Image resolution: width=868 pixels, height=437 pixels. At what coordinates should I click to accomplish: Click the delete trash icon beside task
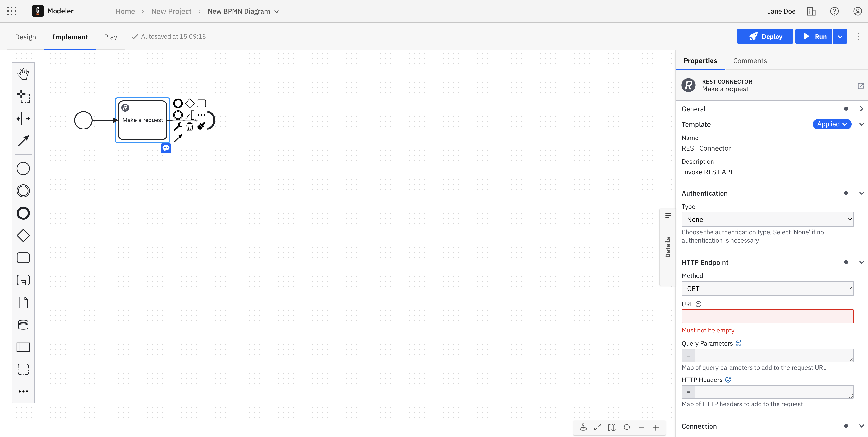pos(190,127)
